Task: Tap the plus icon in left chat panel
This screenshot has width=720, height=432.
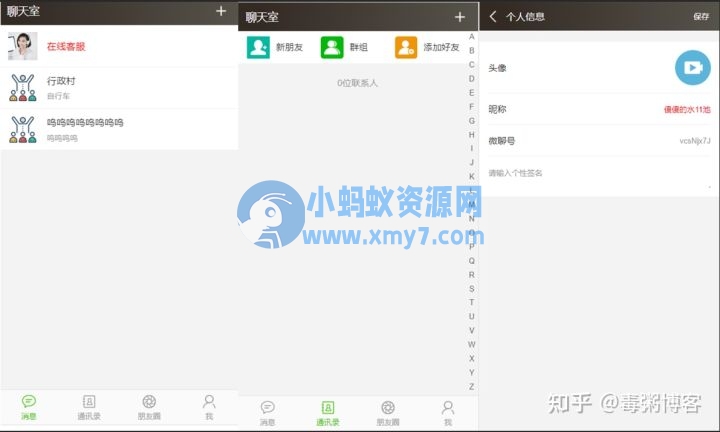Action: click(x=221, y=11)
